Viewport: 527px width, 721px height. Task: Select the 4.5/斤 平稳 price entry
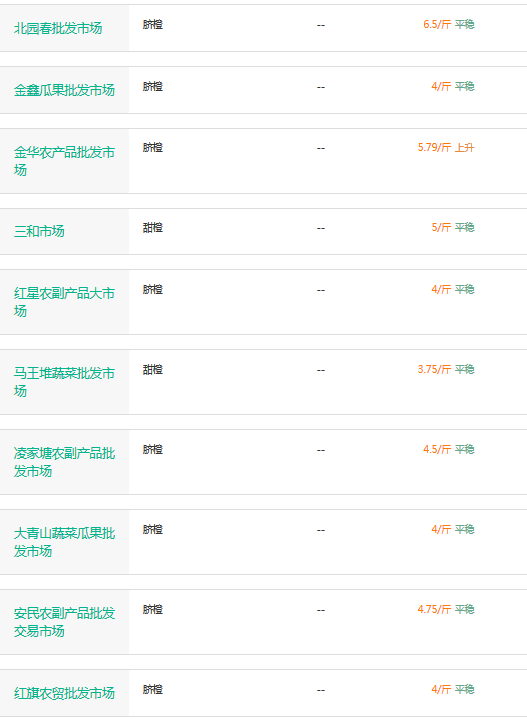coord(448,449)
